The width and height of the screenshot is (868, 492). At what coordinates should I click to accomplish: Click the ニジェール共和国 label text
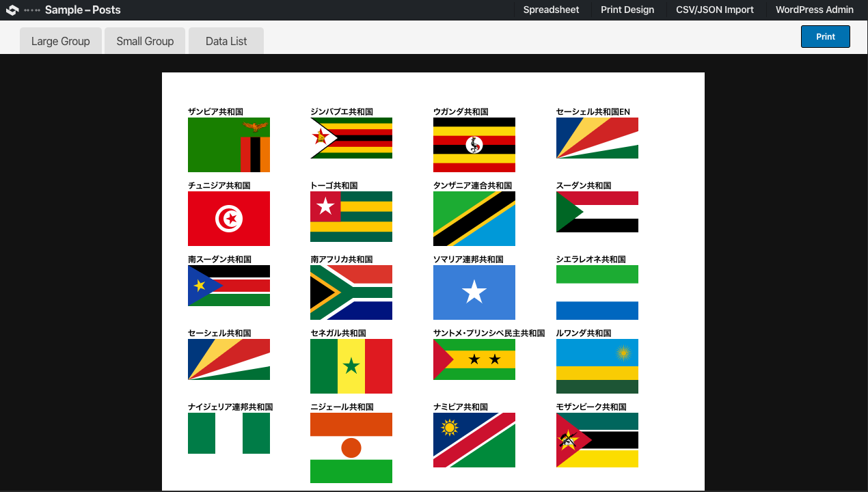(342, 407)
